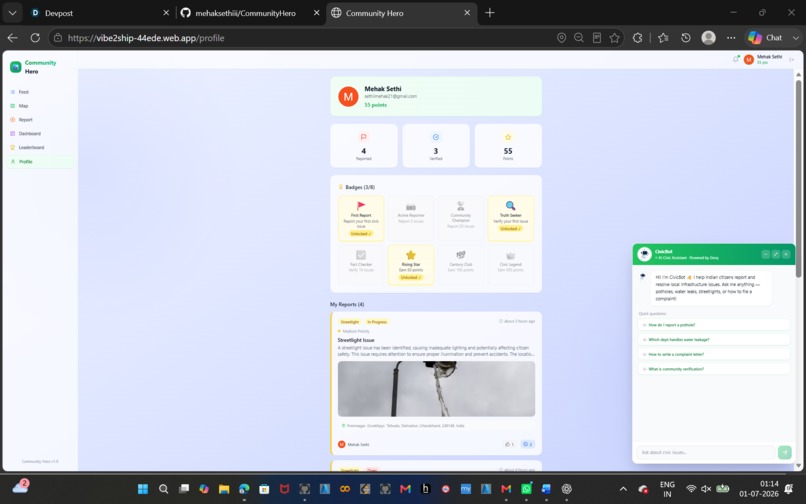
Task: Open the Map page in sidebar
Action: (x=39, y=106)
